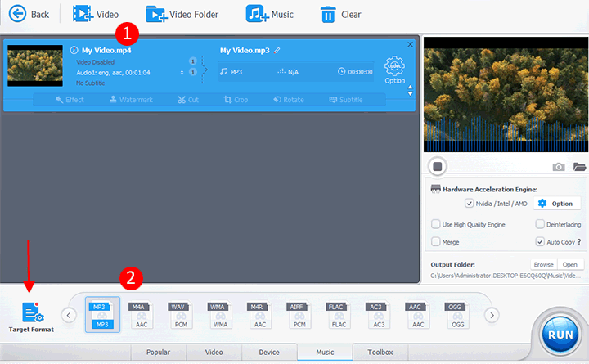The width and height of the screenshot is (589, 364).
Task: Take a snapshot with the camera icon
Action: point(558,166)
